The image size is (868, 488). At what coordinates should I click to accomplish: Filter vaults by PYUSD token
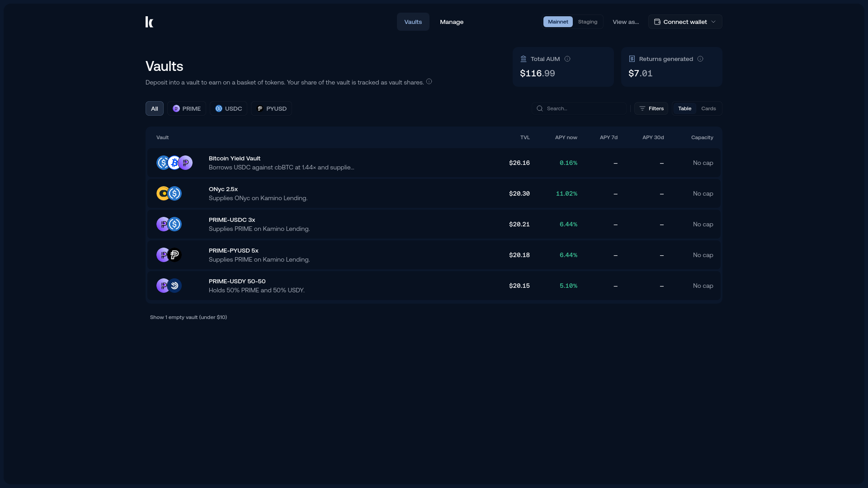271,108
